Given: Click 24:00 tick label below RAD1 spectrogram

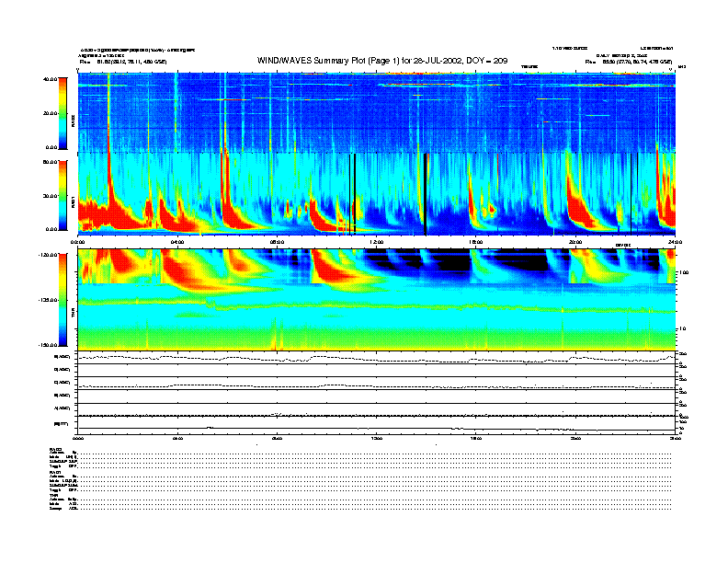Looking at the screenshot, I should pyautogui.click(x=675, y=242).
